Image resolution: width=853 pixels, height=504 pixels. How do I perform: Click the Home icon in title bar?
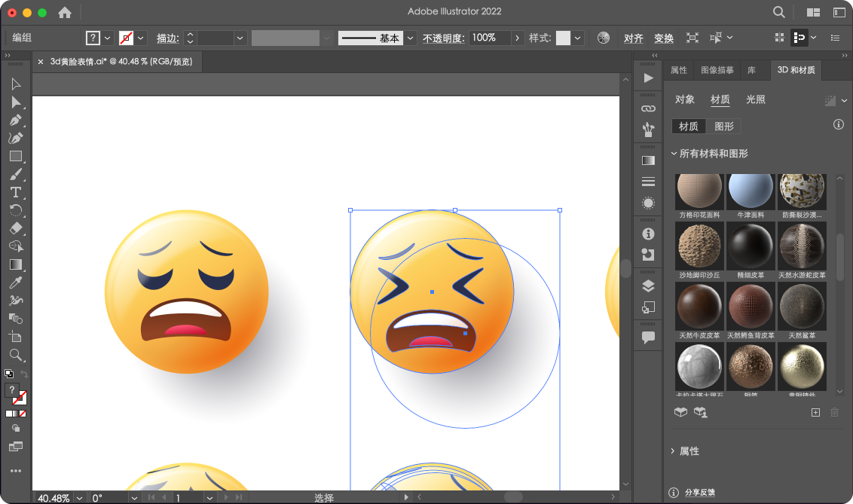[x=65, y=12]
